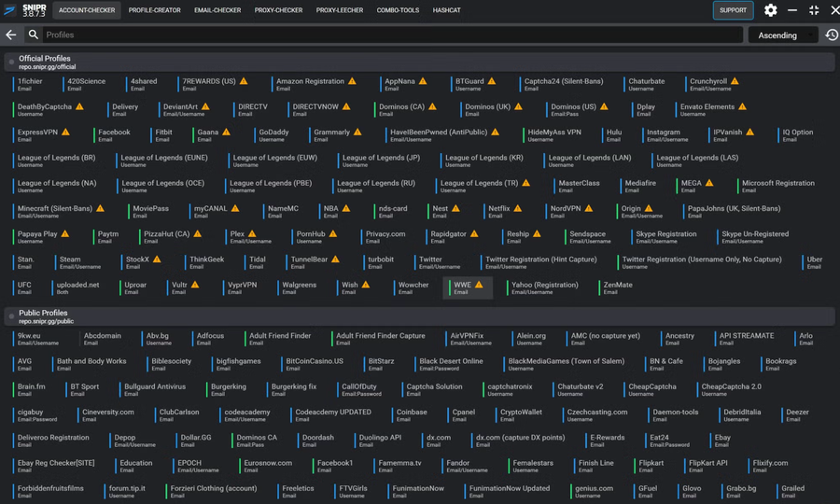This screenshot has width=840, height=504.
Task: Pick the Uber profile
Action: tap(813, 262)
